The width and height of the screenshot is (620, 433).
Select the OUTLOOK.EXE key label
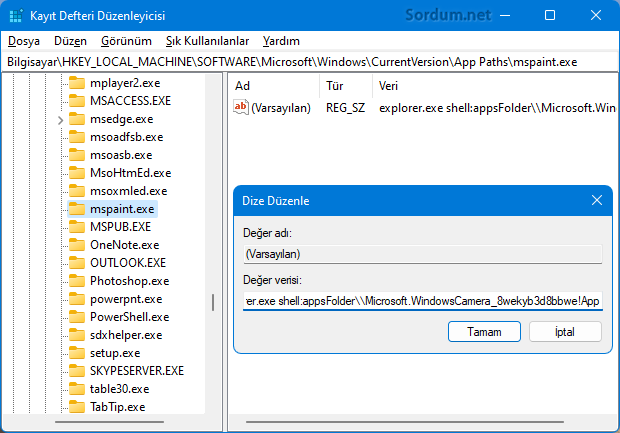tap(128, 263)
